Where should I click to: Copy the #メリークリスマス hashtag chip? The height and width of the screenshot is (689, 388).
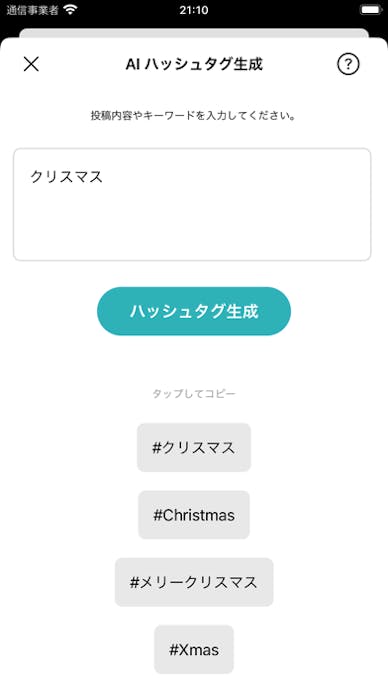click(194, 582)
